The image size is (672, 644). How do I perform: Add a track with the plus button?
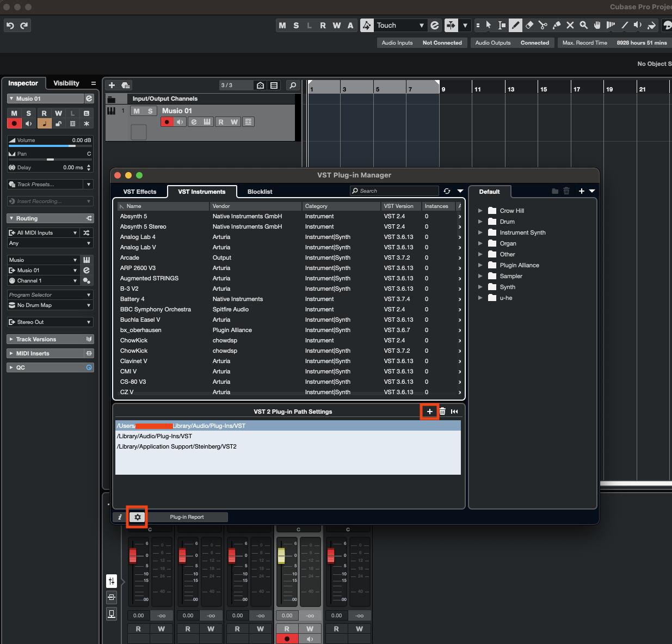(x=112, y=85)
